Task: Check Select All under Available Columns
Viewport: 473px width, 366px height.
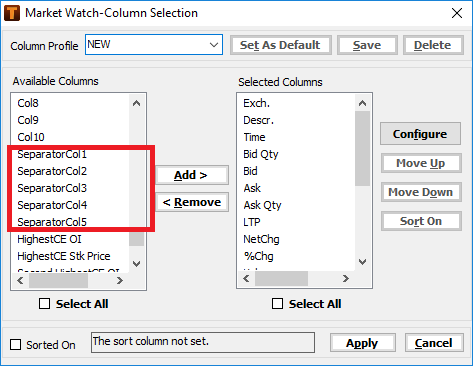Action: click(x=44, y=304)
